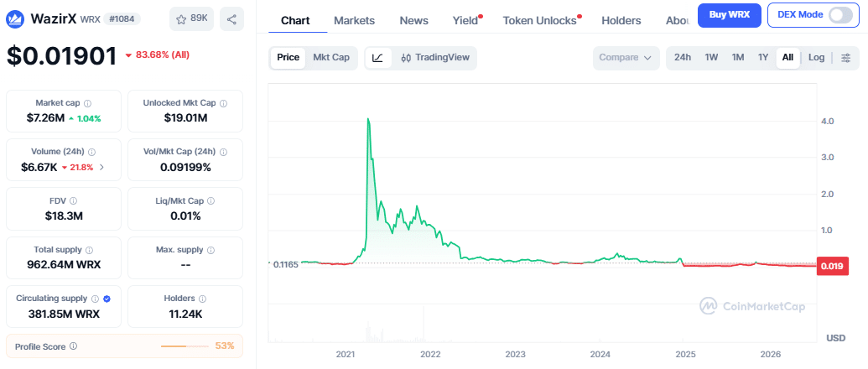Set chart range to 24h
The width and height of the screenshot is (868, 369).
pos(683,58)
